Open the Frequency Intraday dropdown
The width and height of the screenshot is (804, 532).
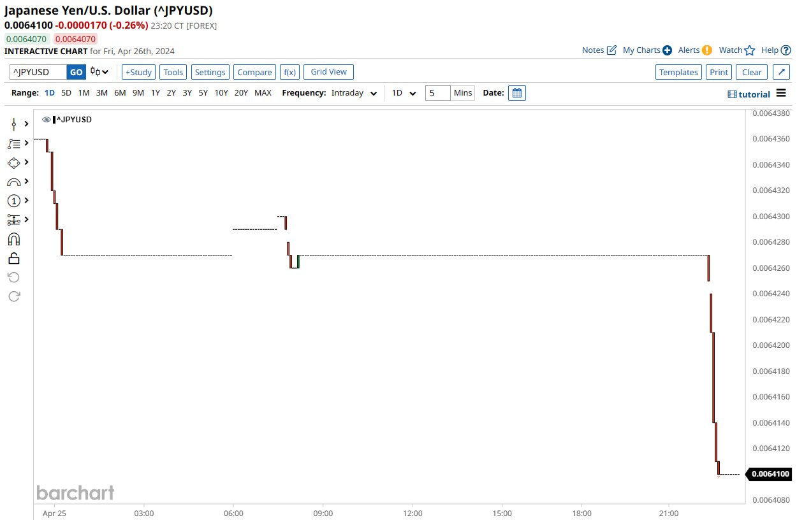pyautogui.click(x=354, y=93)
